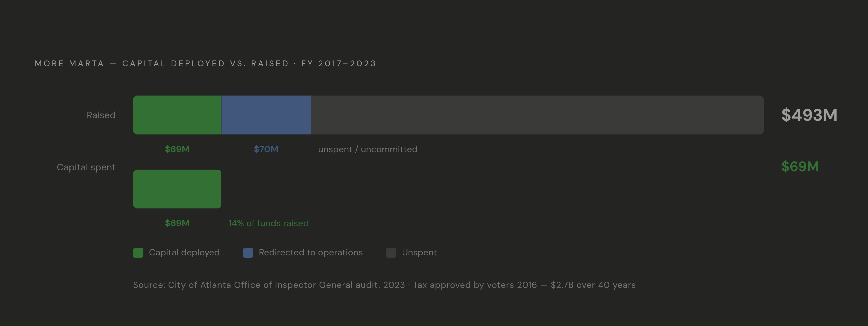
Task: Select the gray unspent segment of Raised bar
Action: click(537, 115)
